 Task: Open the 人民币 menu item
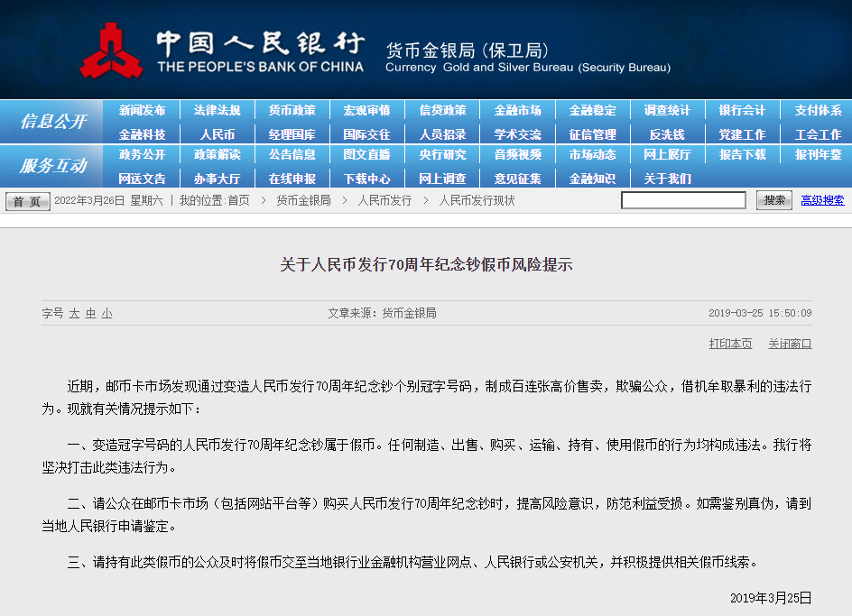point(217,134)
